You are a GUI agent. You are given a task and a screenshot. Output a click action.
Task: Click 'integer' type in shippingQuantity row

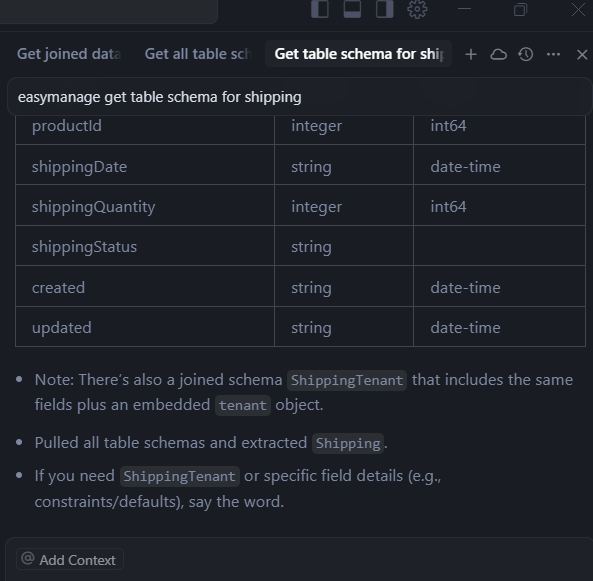[x=317, y=207]
